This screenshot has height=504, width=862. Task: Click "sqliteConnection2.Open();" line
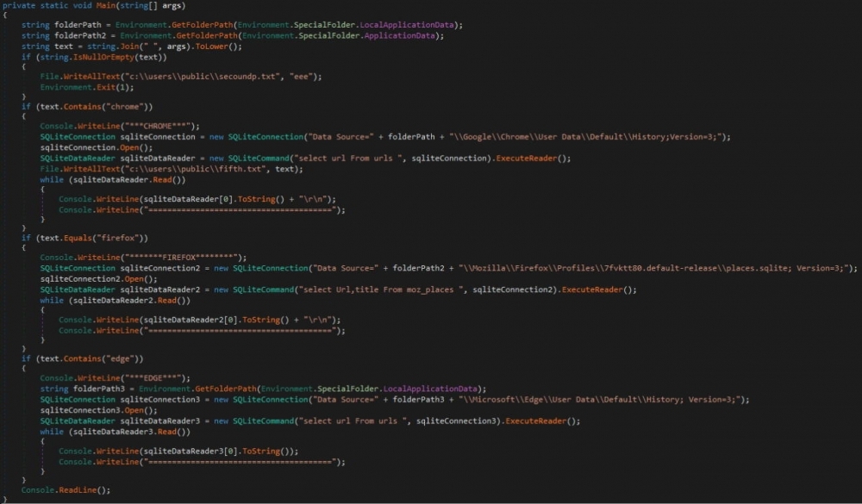[98, 278]
